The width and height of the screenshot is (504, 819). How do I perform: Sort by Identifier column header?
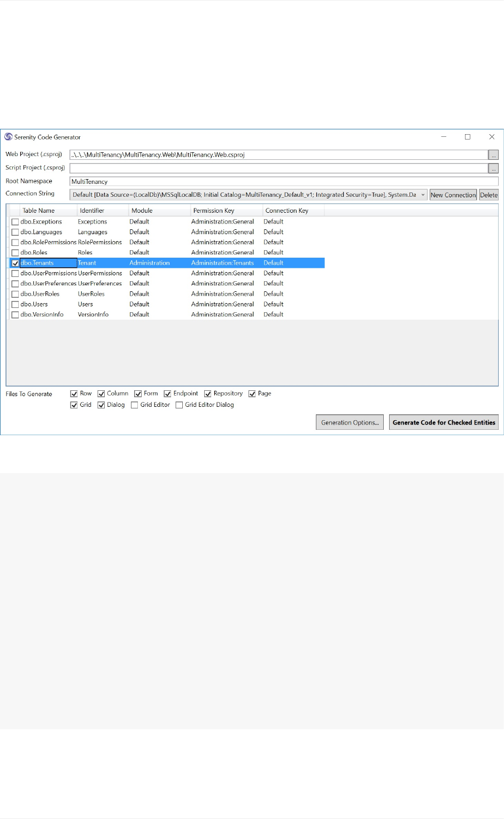pos(103,211)
